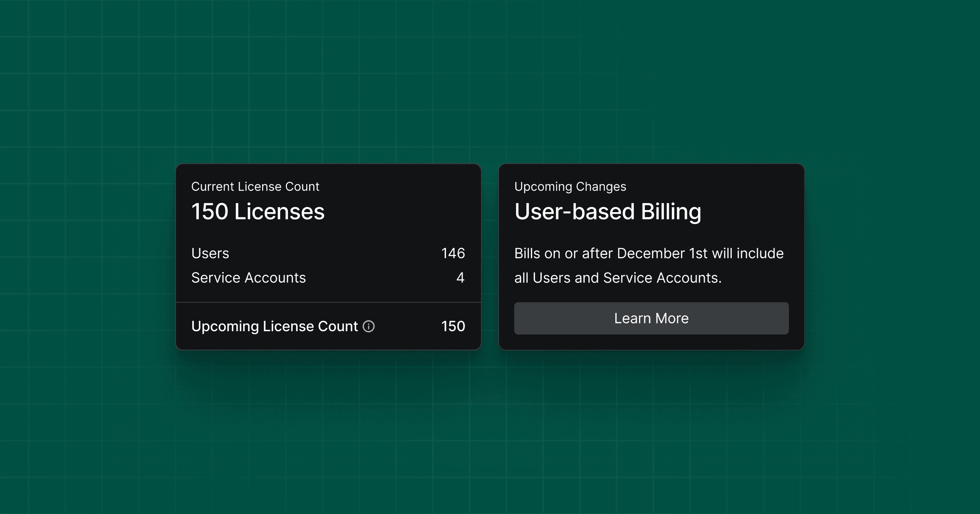
Task: Select the Users row label
Action: point(210,253)
